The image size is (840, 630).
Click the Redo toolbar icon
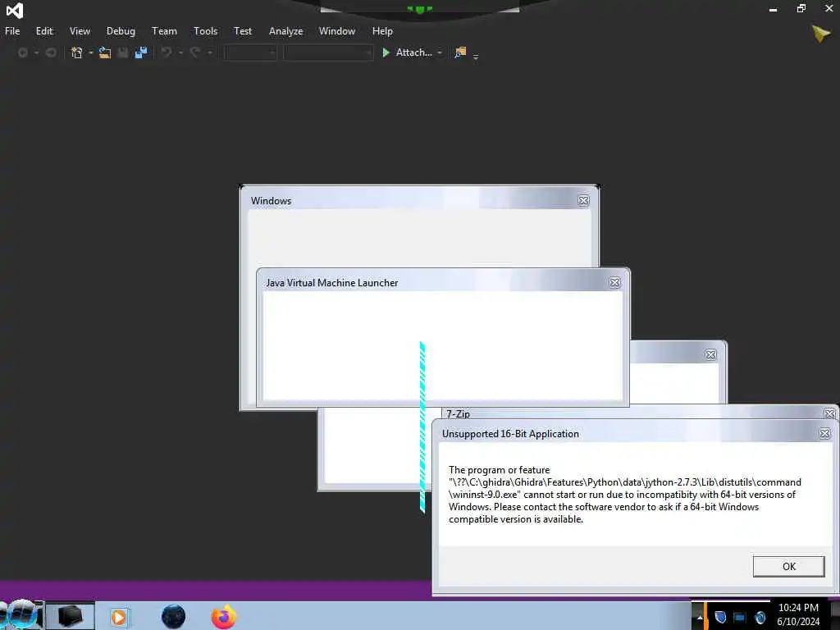click(195, 52)
